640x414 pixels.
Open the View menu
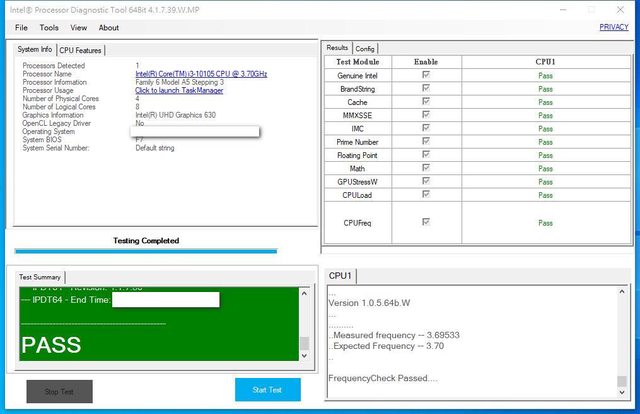[x=78, y=28]
